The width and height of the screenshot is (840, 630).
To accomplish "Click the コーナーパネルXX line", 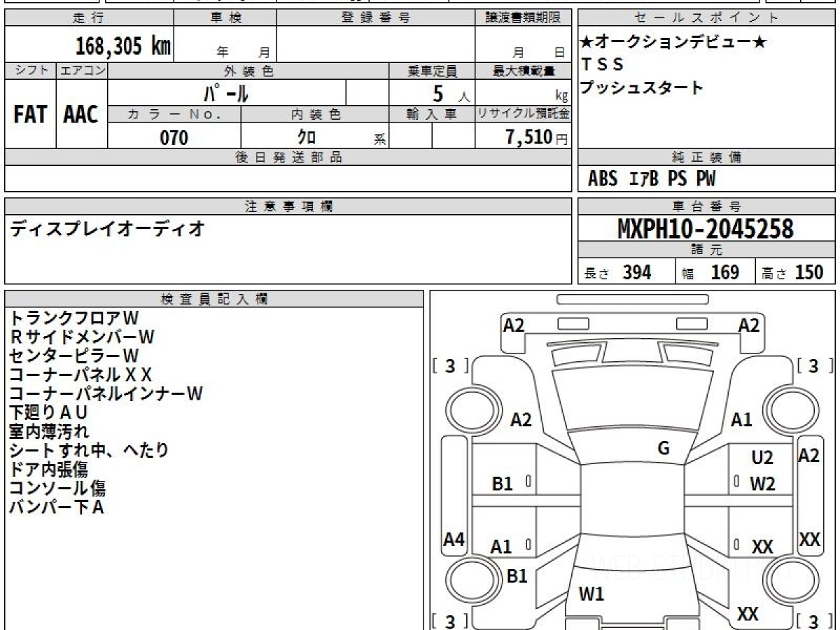I will pyautogui.click(x=80, y=374).
